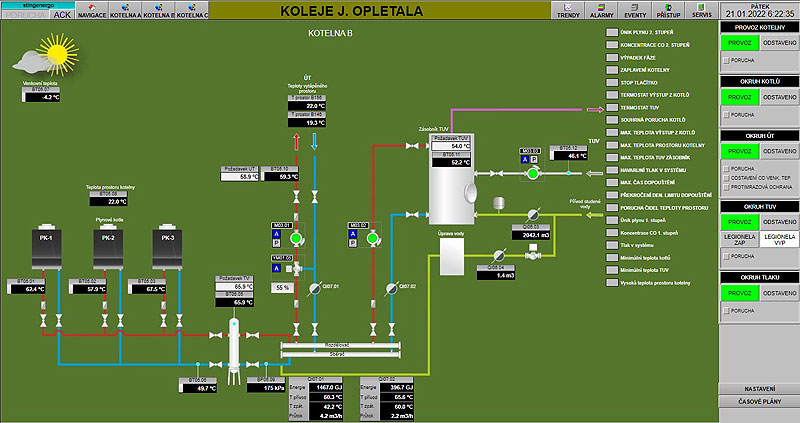Click STOP TLAČÍTKO alarm indicator
The width and height of the screenshot is (800, 423).
[612, 82]
